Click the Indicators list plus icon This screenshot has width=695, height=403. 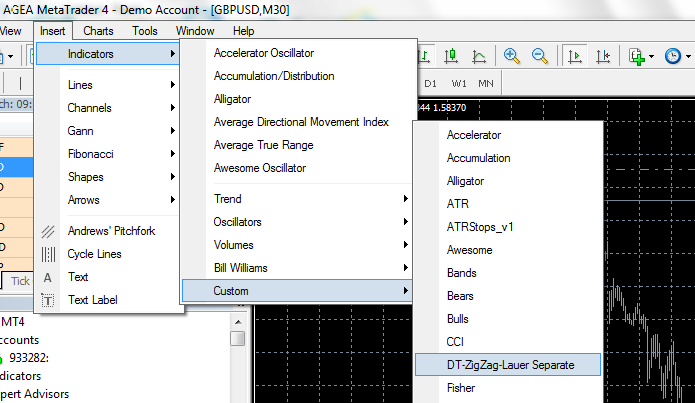coord(637,57)
